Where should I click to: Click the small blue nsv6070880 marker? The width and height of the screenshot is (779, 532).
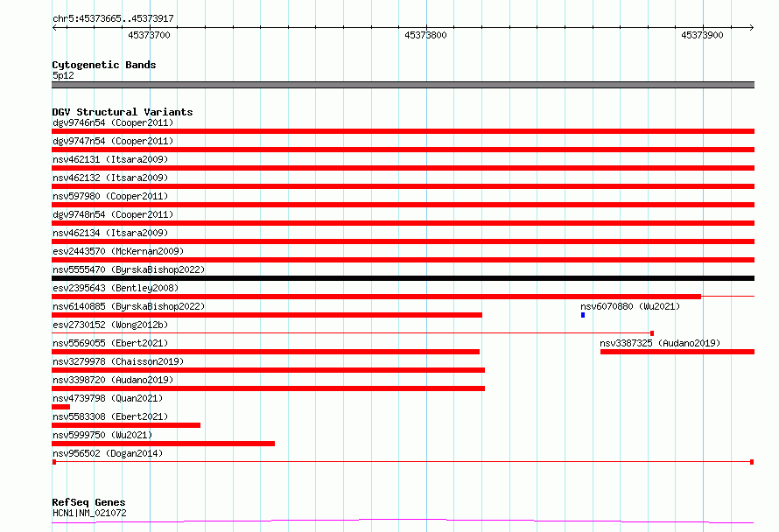coord(583,315)
